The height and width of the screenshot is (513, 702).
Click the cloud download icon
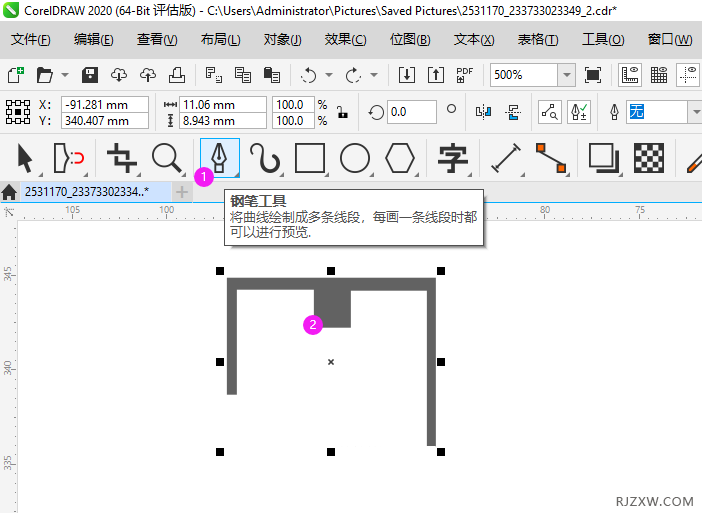[x=119, y=75]
